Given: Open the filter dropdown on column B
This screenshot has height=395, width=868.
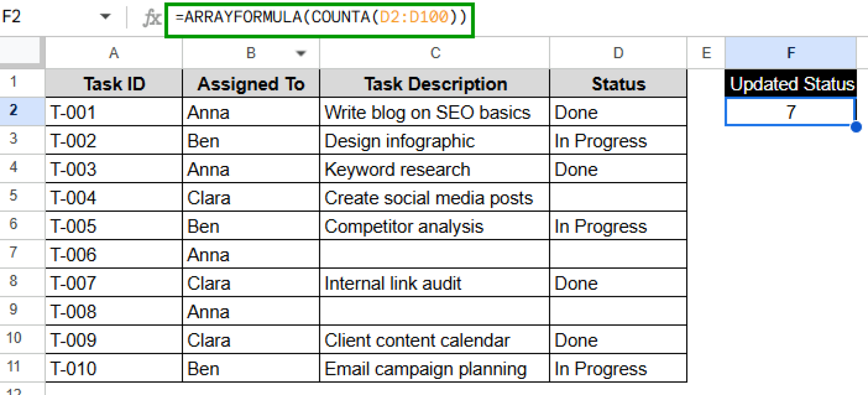Looking at the screenshot, I should click(301, 53).
